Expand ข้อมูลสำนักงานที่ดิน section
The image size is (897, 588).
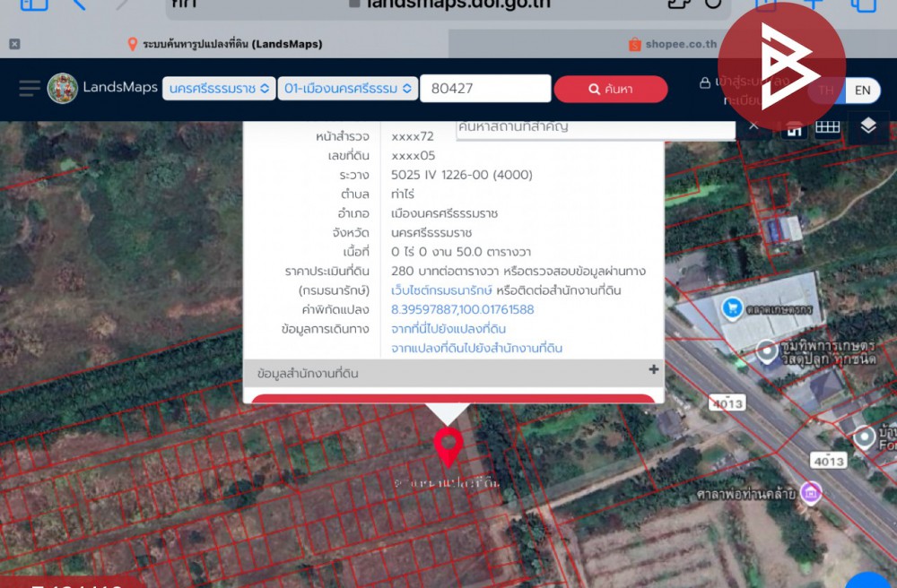pos(653,369)
